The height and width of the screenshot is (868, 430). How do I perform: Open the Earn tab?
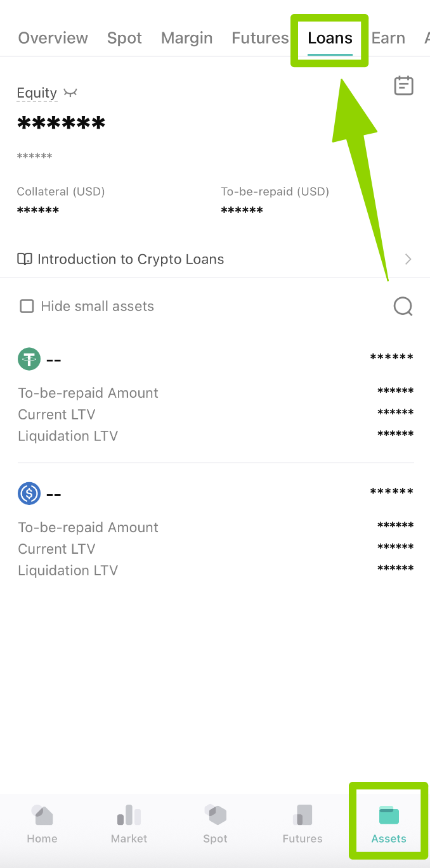click(x=388, y=38)
